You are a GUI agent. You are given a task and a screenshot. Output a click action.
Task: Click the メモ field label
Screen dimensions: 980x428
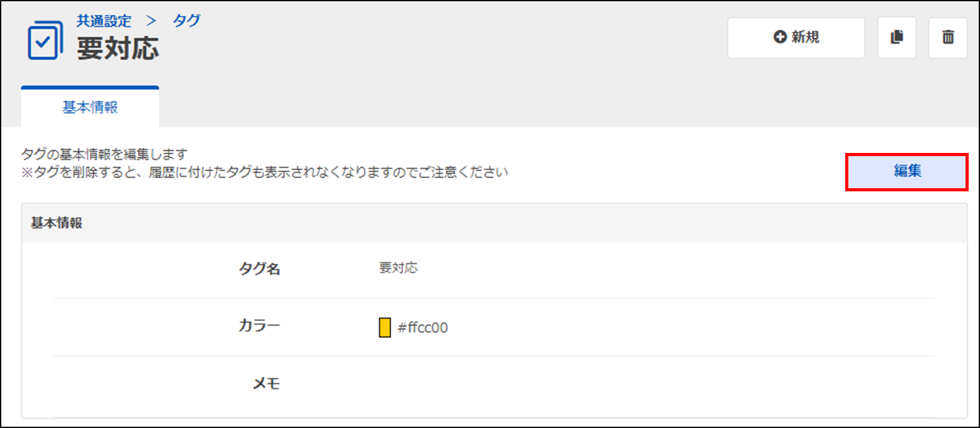[266, 383]
